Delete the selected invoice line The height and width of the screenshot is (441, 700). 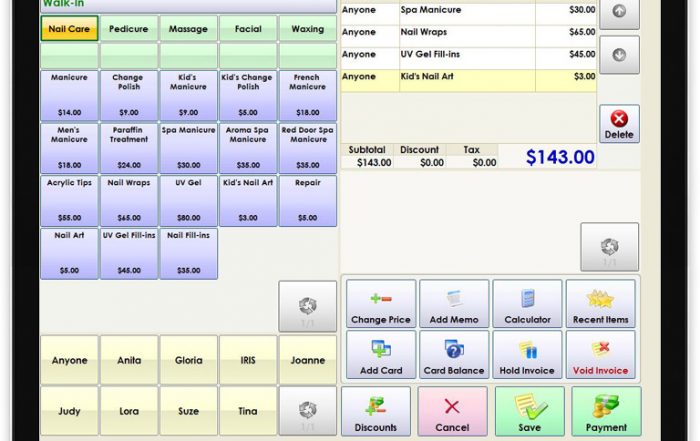pos(619,124)
